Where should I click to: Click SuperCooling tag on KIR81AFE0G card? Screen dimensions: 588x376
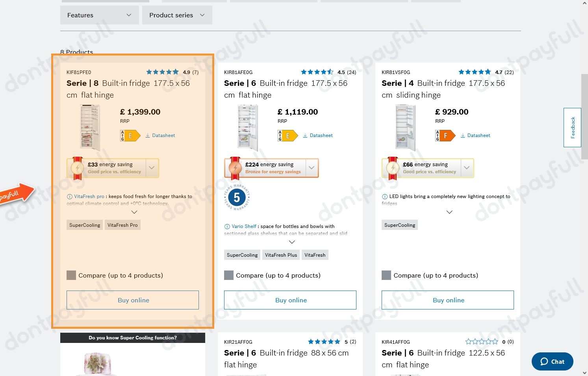[242, 255]
